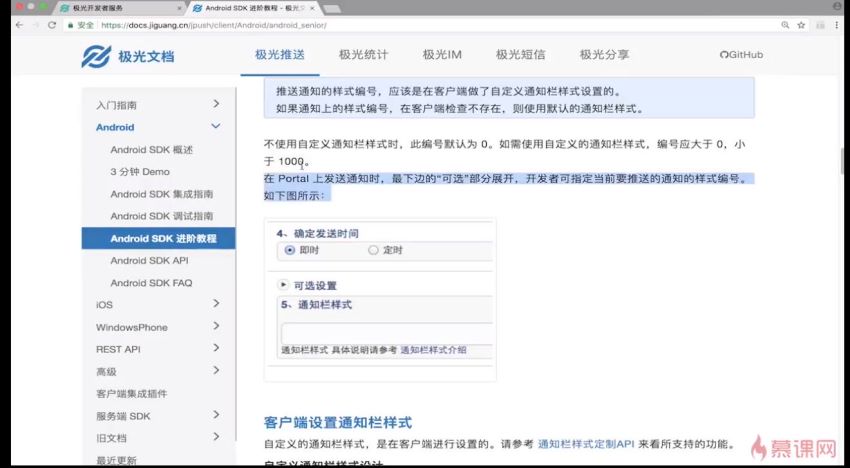Expand the 可选设置 disclosure triangle

coord(284,285)
